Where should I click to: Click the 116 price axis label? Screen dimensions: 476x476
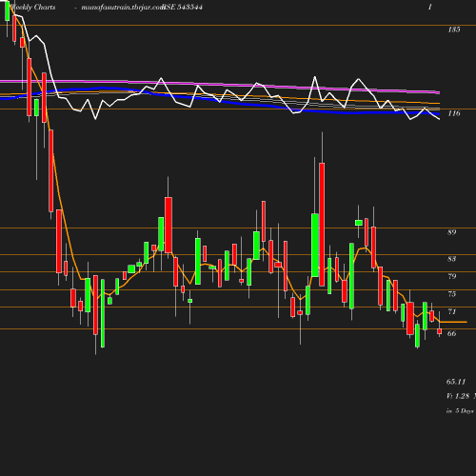[454, 113]
